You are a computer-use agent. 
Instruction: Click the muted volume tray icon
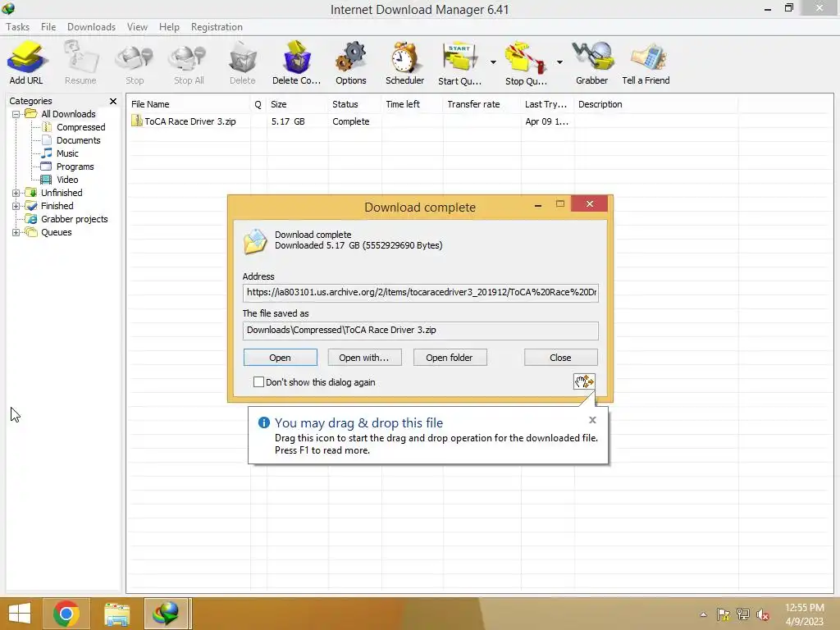(762, 614)
